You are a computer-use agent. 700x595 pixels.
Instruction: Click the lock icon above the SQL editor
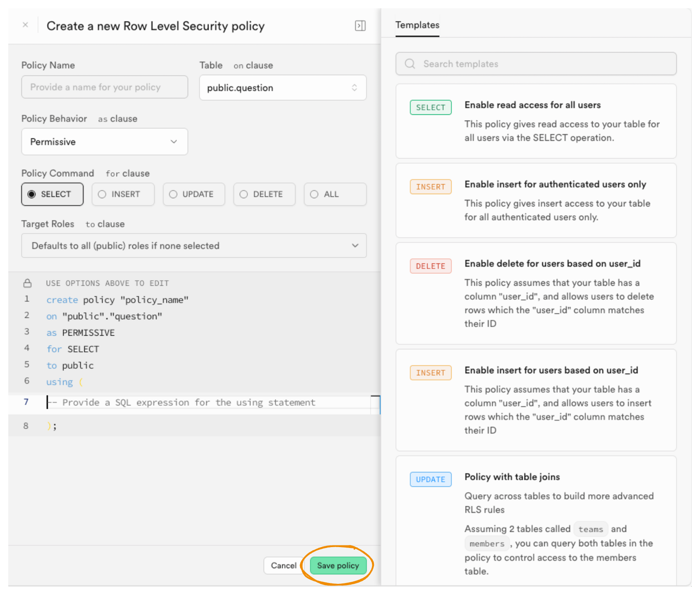(x=27, y=283)
